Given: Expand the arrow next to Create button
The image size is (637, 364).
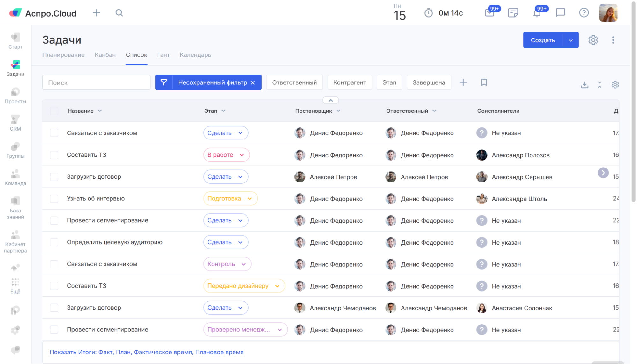Looking at the screenshot, I should pos(571,40).
